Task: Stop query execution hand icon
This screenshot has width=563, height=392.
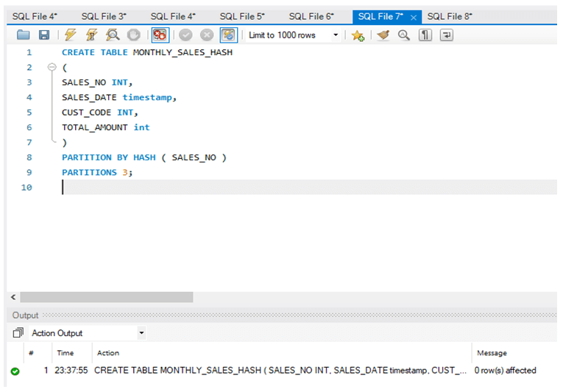Action: (x=133, y=35)
